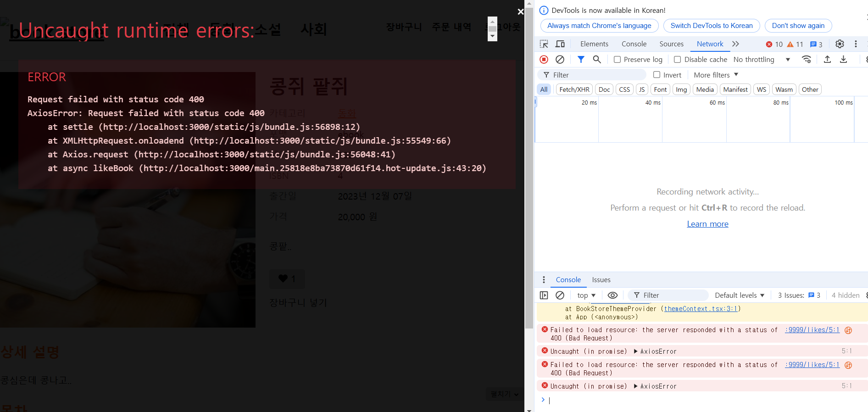Close the runtime error overlay

click(520, 11)
